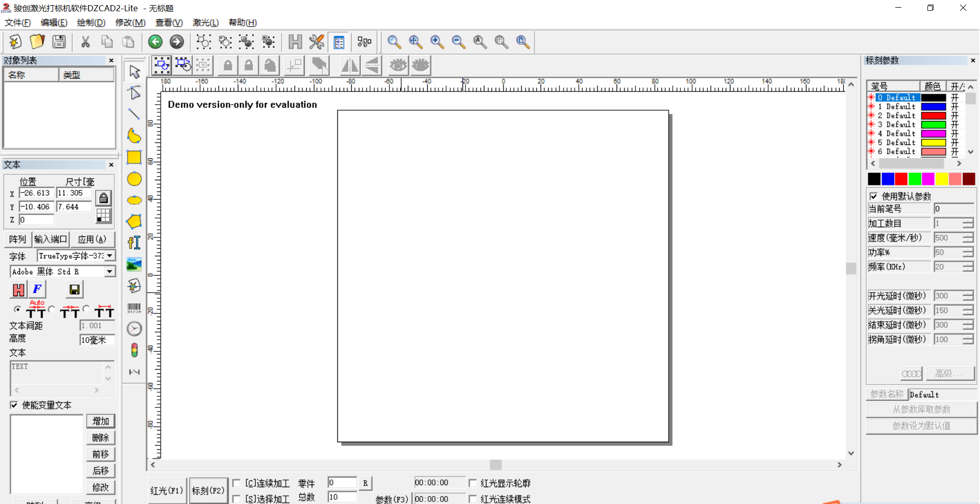Screen dimensions: 980x504
Task: Click the Hatch fill icon in toolbar
Action: pos(295,42)
